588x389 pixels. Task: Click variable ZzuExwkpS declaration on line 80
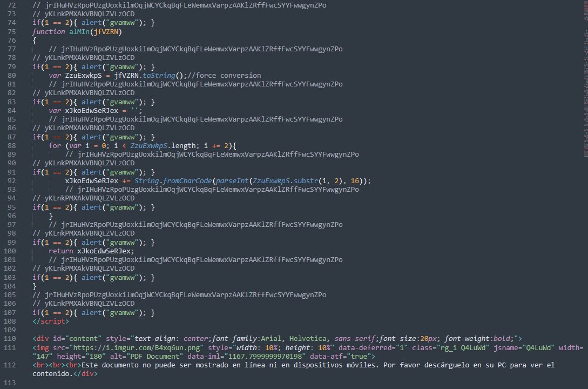83,76
